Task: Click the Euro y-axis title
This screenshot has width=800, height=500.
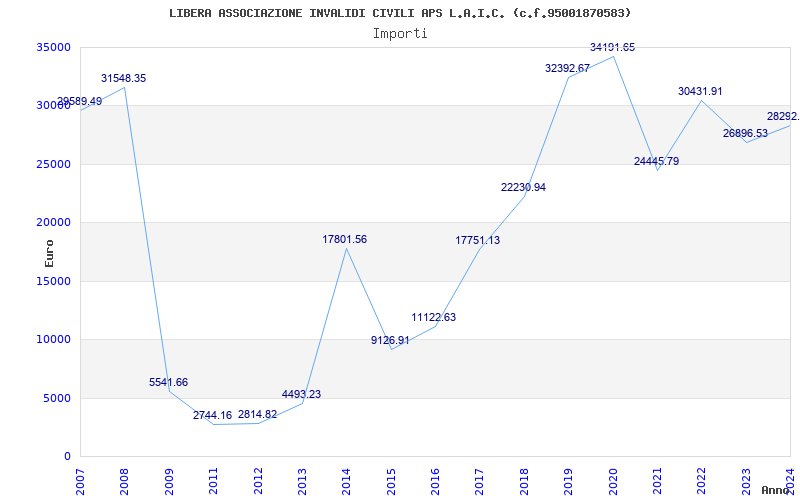Action: point(49,254)
